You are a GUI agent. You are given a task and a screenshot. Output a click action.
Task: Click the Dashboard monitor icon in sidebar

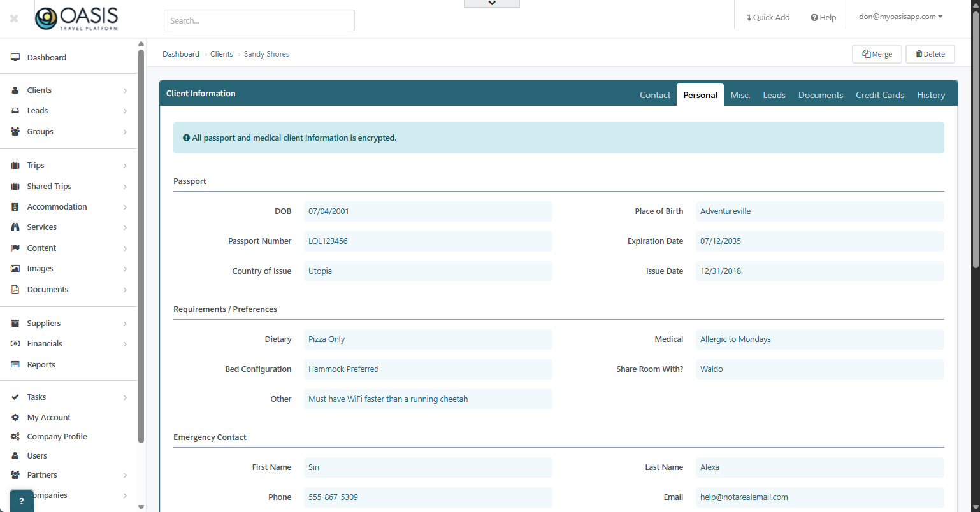(x=15, y=57)
